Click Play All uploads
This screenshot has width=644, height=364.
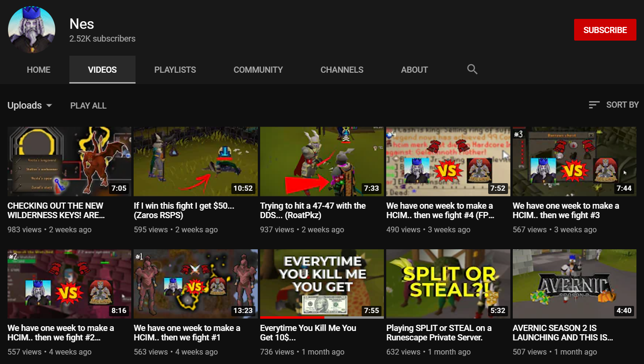click(88, 106)
